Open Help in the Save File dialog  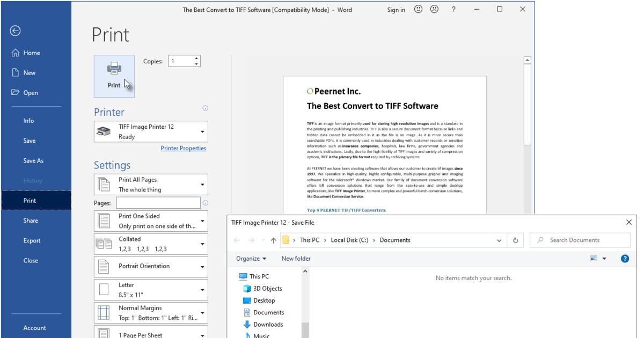(625, 258)
